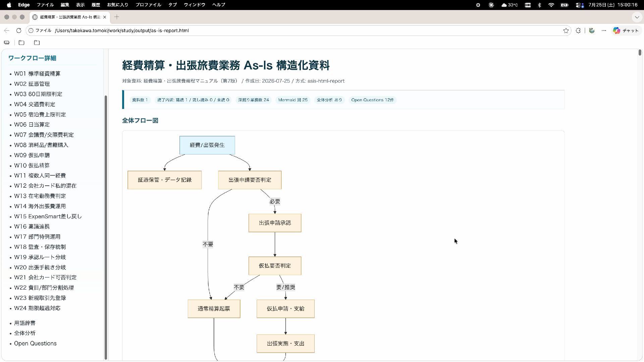Go to W01 標準経費精算 section
The height and width of the screenshot is (362, 644).
point(37,74)
